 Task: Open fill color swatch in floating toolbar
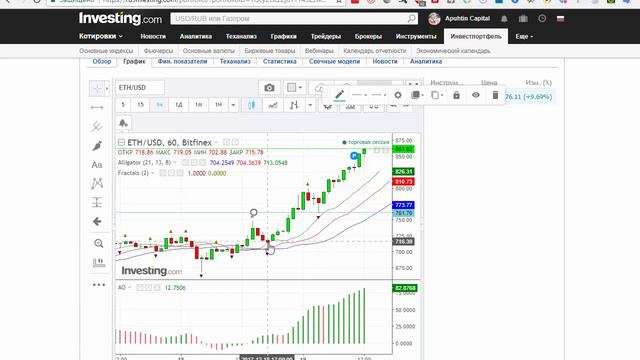click(x=416, y=95)
